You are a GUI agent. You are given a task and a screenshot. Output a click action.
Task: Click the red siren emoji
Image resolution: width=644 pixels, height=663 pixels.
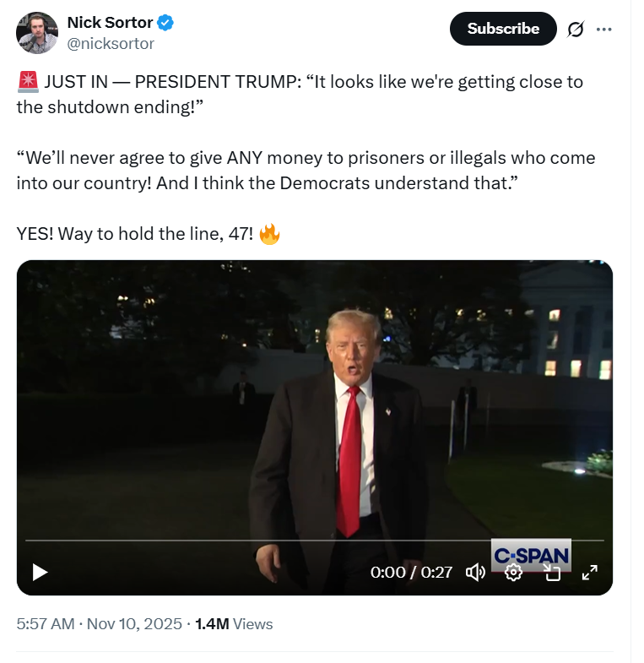(28, 82)
